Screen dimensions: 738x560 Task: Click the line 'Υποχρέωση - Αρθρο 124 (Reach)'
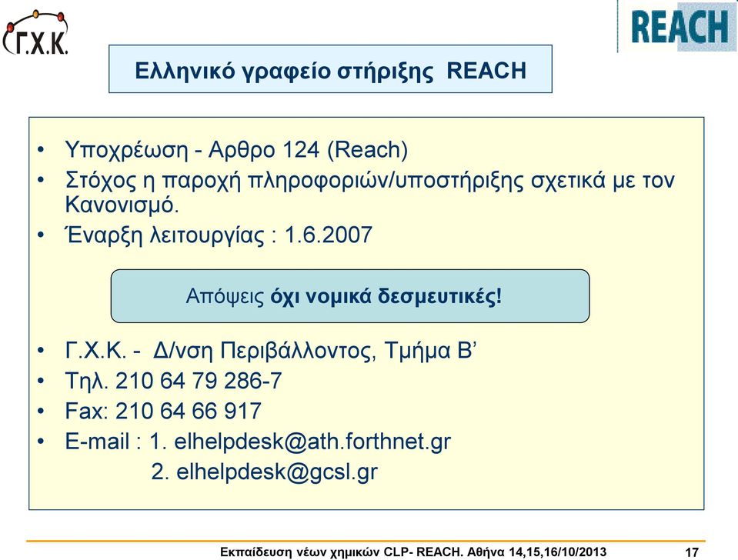tap(236, 150)
